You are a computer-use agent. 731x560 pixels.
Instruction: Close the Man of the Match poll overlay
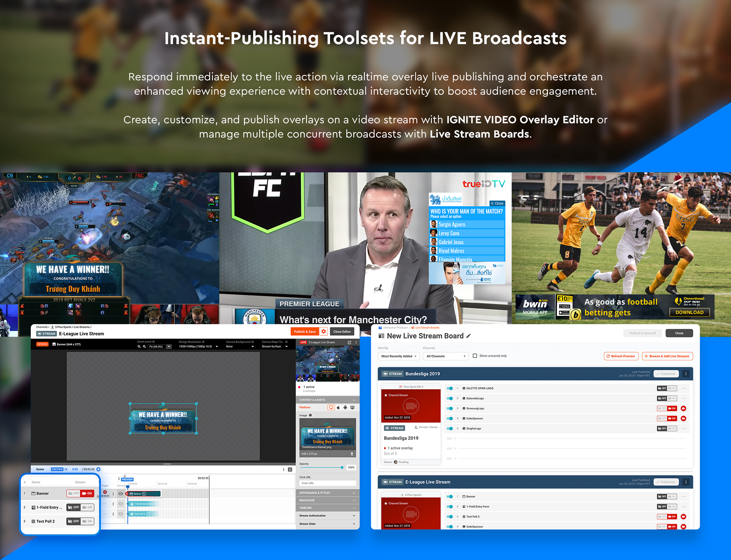click(497, 204)
